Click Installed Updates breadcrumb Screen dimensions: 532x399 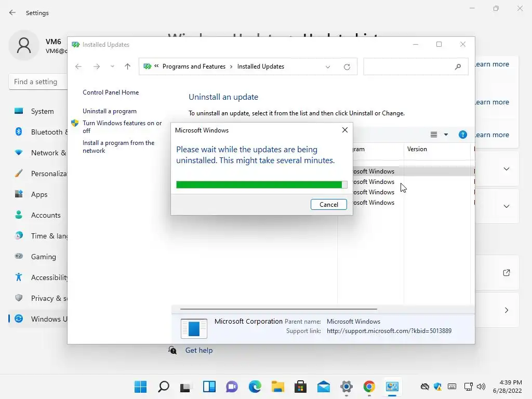pos(261,66)
